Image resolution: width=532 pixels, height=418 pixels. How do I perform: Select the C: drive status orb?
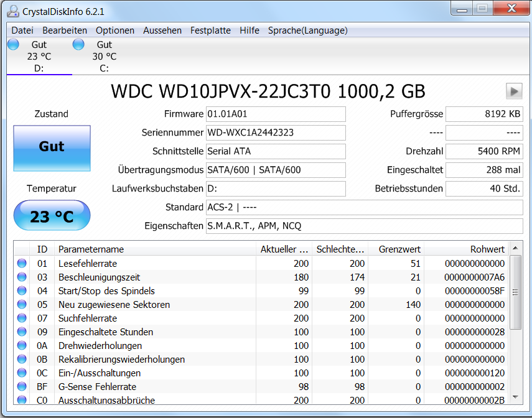coord(78,44)
